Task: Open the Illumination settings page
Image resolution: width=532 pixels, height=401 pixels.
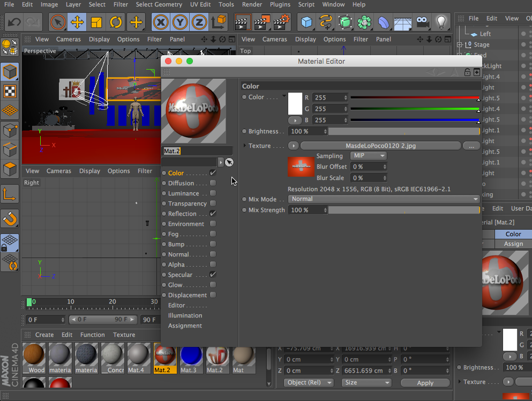Action: [x=185, y=315]
